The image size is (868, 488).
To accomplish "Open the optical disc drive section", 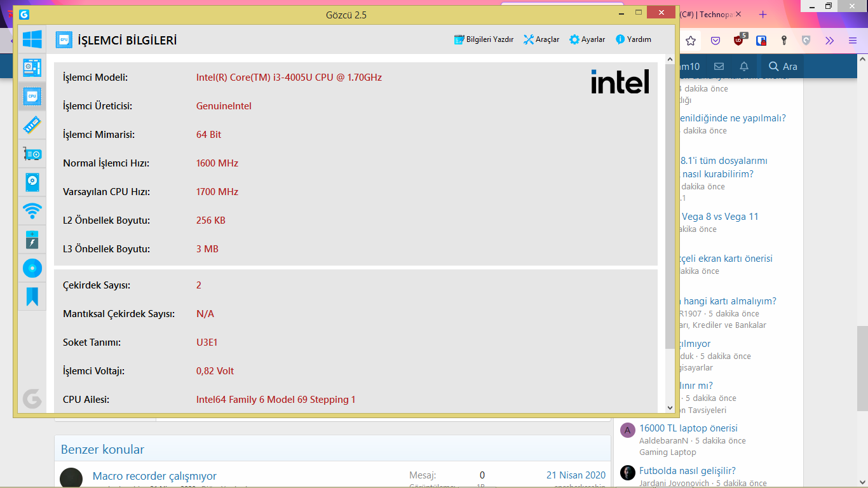I will (x=32, y=268).
